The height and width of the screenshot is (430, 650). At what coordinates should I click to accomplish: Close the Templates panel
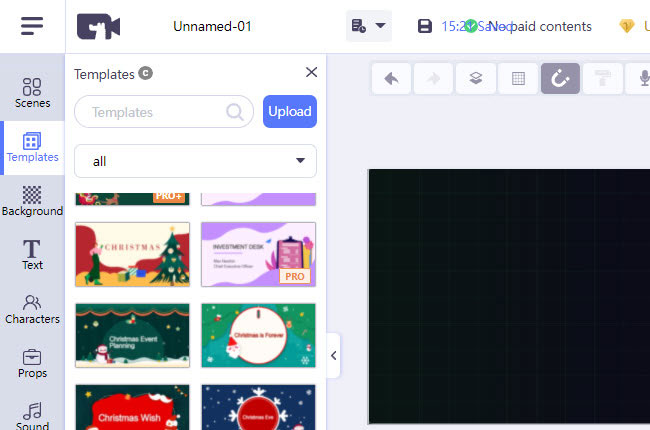pos(311,72)
